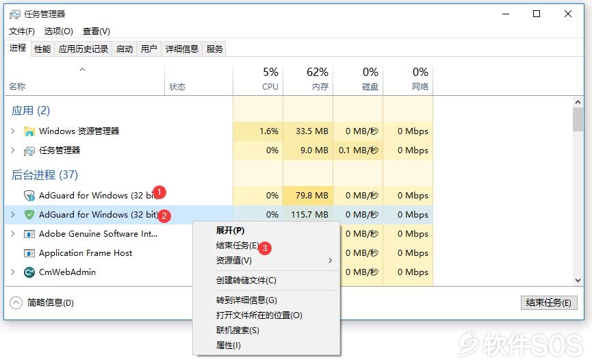Click the Windows 资源管理器 folder icon

click(29, 131)
